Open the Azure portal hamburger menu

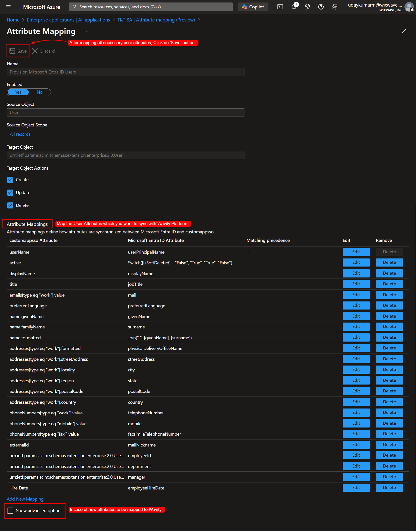point(8,7)
